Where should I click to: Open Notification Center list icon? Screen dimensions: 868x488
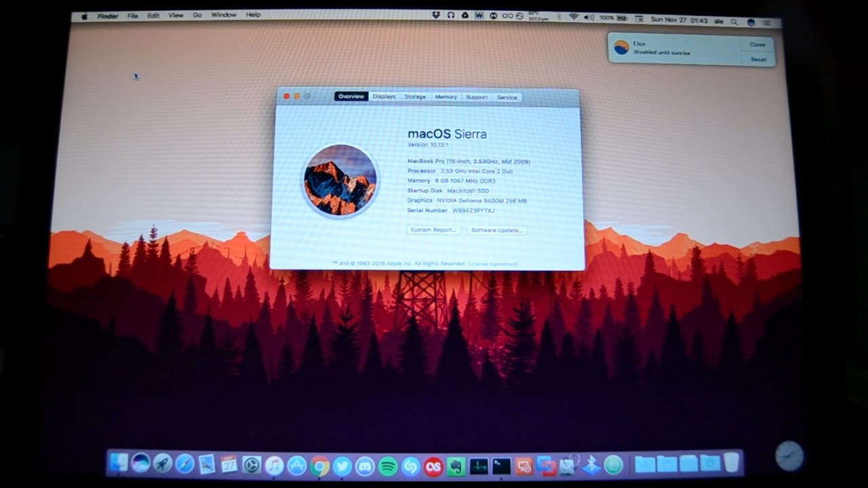pyautogui.click(x=768, y=22)
